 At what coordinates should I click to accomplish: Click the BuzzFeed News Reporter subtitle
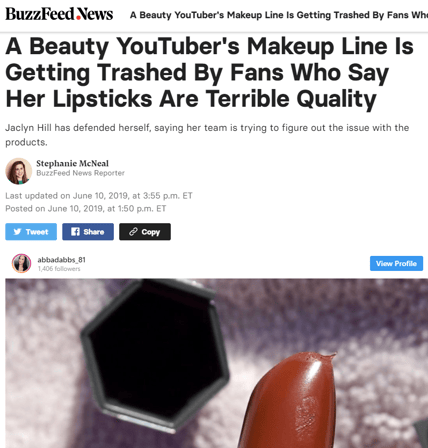pos(80,173)
